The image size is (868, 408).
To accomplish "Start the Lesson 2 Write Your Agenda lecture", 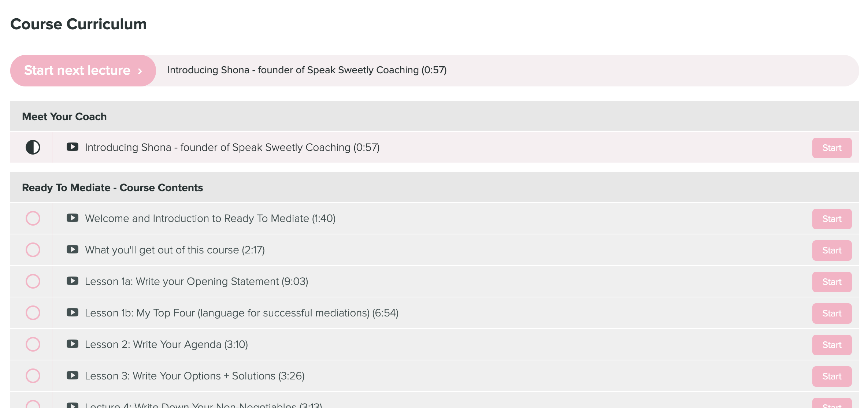I will click(x=832, y=345).
